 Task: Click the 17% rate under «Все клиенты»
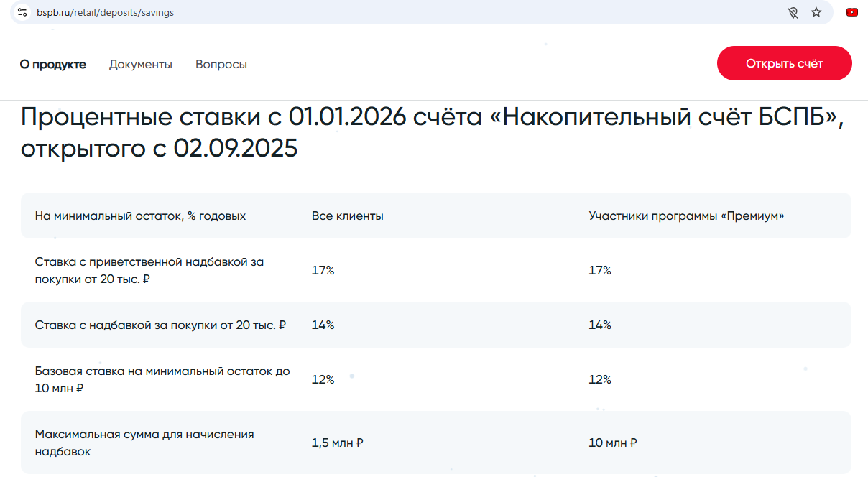coord(323,270)
